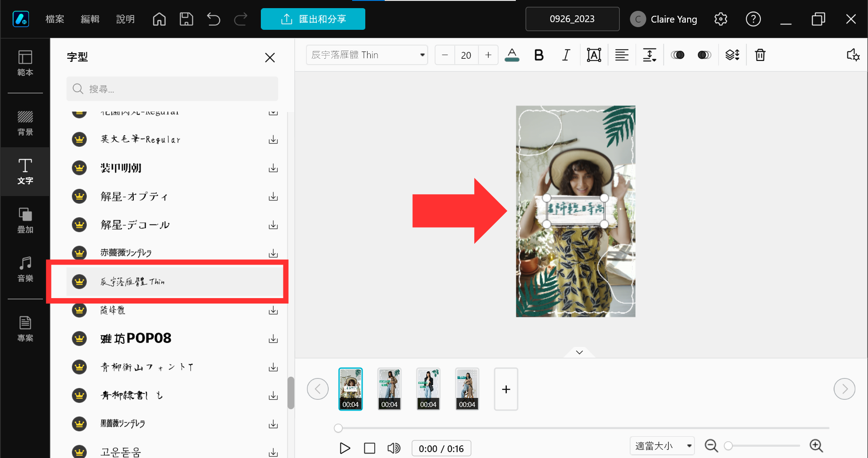
Task: Download the 莫大毛筆-Regular font
Action: pyautogui.click(x=273, y=140)
